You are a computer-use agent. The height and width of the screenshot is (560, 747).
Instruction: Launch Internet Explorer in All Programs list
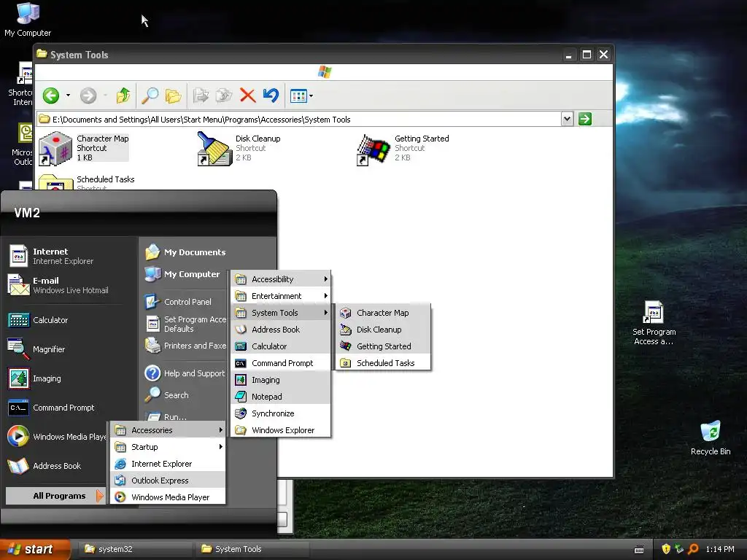pyautogui.click(x=169, y=463)
